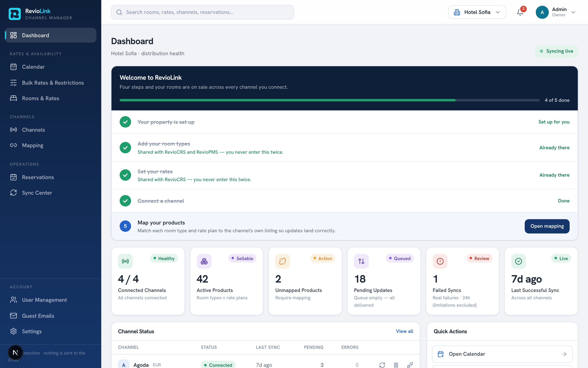The image size is (588, 368).
Task: Click the LAST SYNC column header
Action: click(x=268, y=347)
